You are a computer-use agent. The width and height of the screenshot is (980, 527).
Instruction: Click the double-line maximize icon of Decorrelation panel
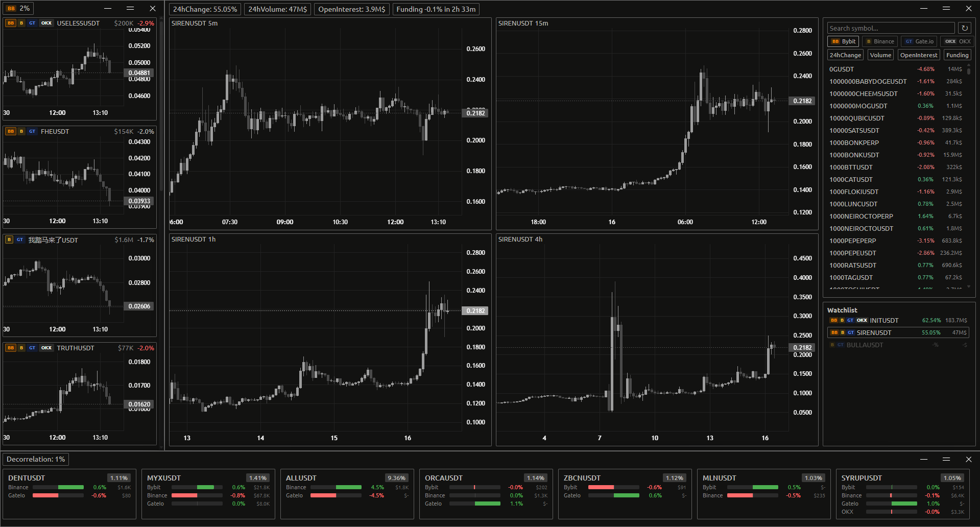tap(946, 459)
